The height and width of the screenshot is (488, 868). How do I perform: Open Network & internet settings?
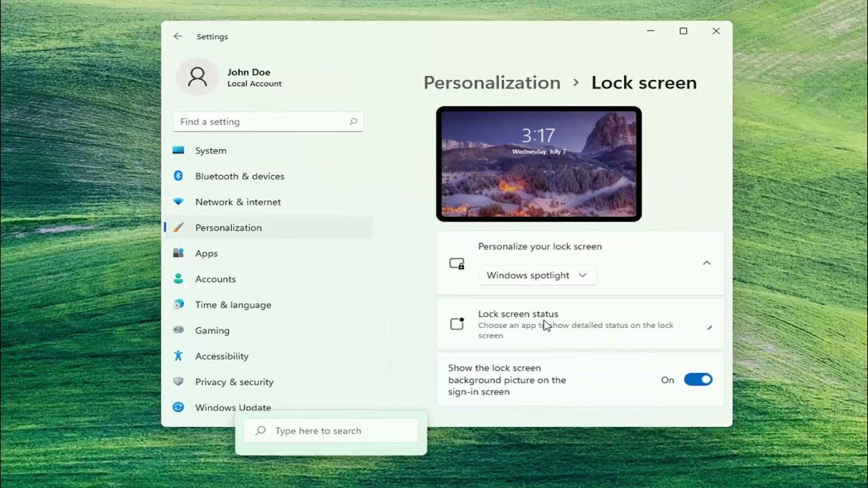269,202
